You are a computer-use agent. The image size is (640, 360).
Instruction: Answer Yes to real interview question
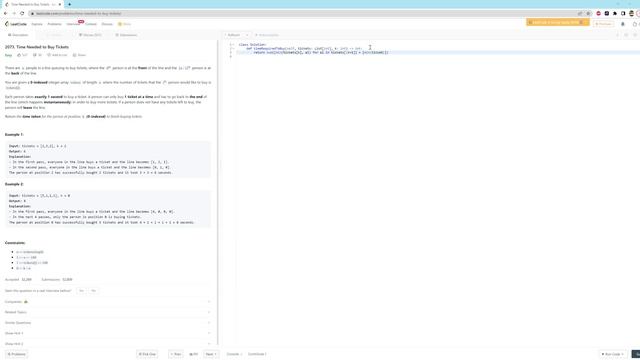(x=82, y=291)
